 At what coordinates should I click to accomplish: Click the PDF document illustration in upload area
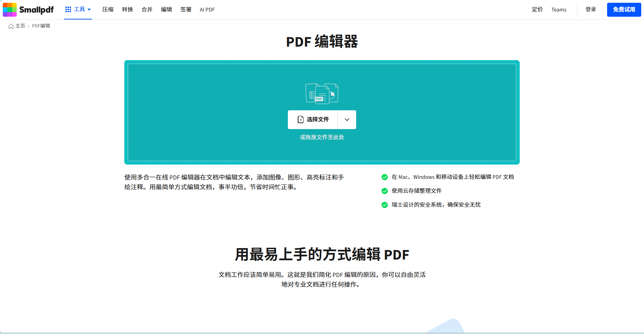click(x=321, y=93)
